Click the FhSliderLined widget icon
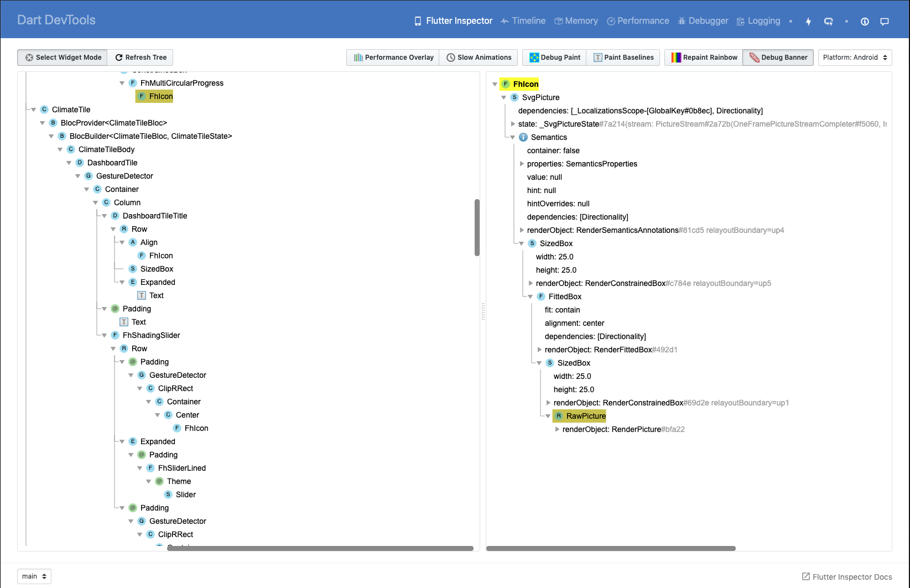Viewport: 910px width, 588px height. [x=150, y=468]
